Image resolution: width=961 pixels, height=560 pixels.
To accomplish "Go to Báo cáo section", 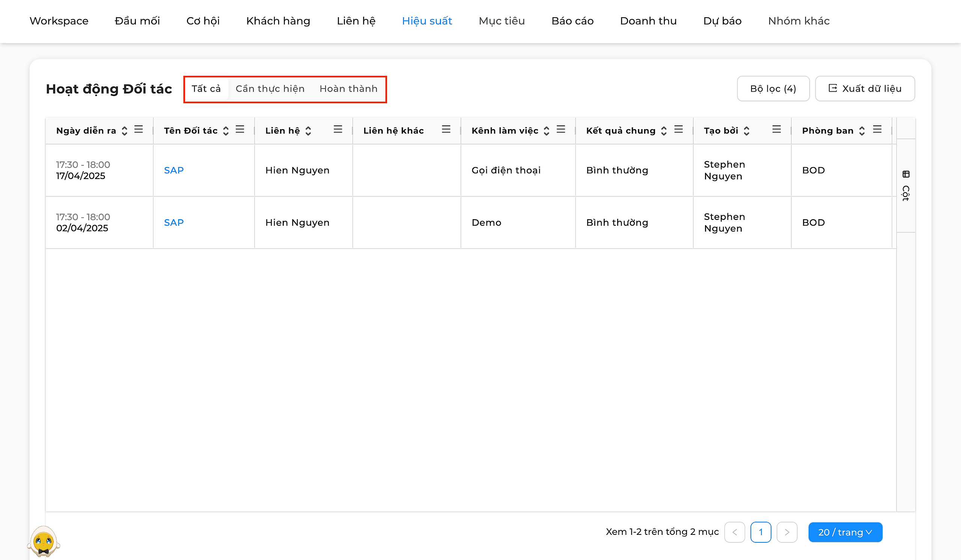I will pos(572,21).
